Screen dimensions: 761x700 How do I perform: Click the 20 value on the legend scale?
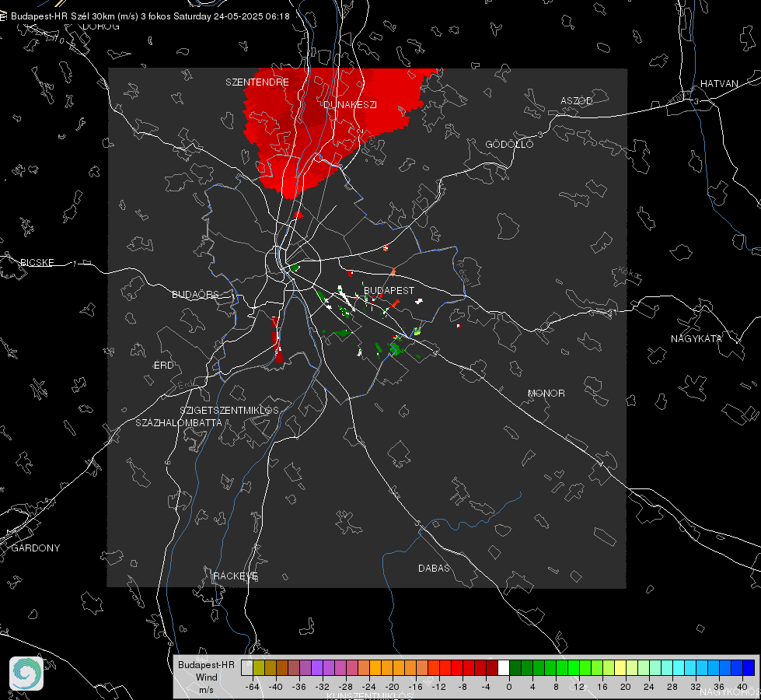tap(626, 687)
